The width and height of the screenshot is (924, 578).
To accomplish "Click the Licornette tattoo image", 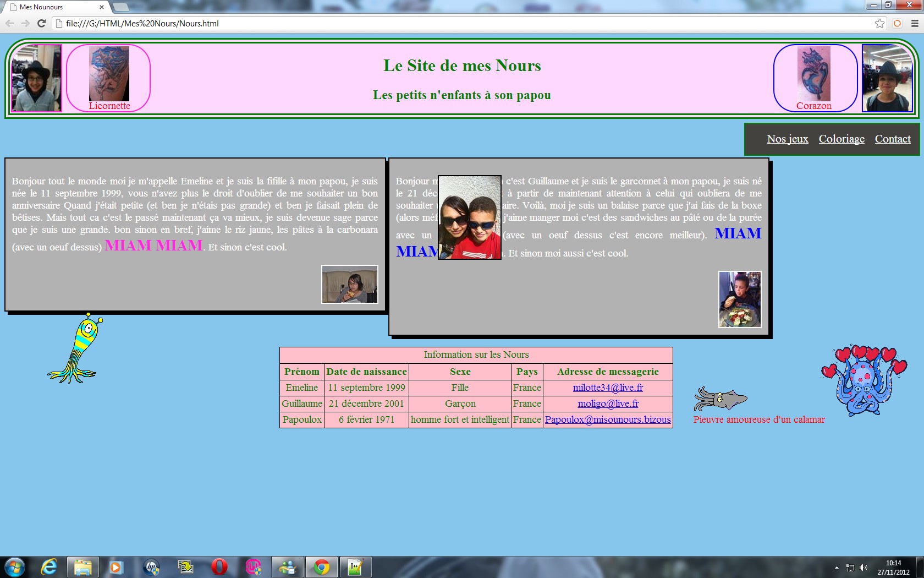I will [109, 73].
